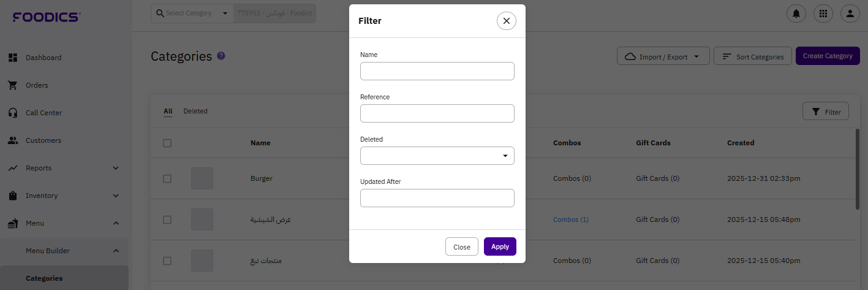Open the Import / Export dropdown
This screenshot has width=868, height=290.
click(663, 56)
